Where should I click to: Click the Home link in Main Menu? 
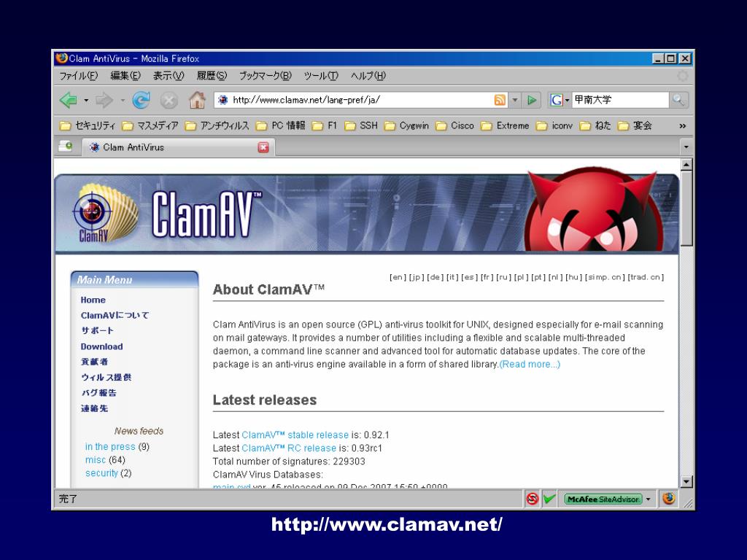click(x=93, y=300)
